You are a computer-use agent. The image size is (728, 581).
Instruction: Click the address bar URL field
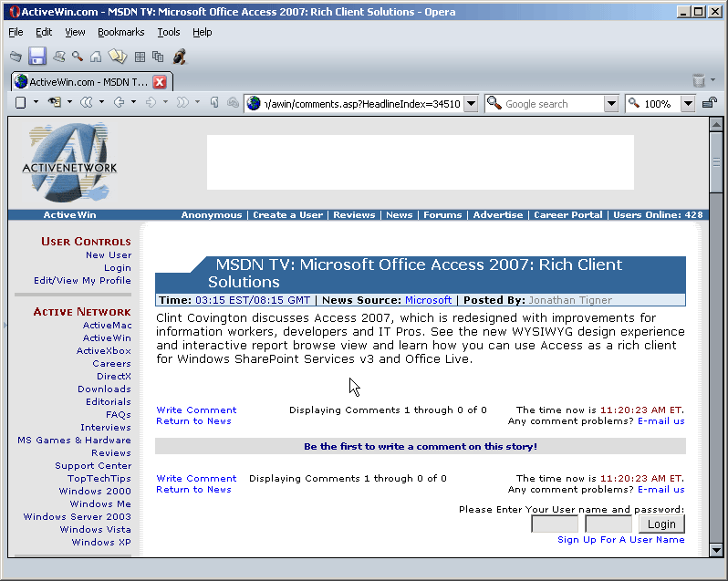[362, 104]
